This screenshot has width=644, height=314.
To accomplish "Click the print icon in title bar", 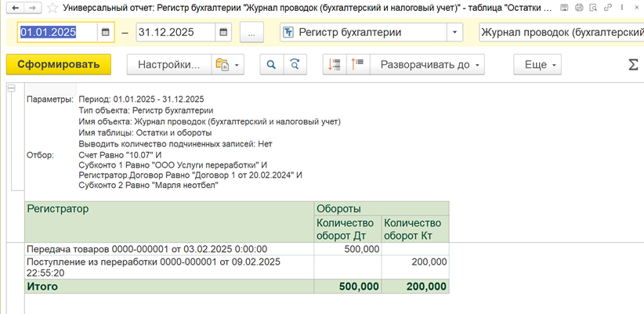I will pos(578,7).
